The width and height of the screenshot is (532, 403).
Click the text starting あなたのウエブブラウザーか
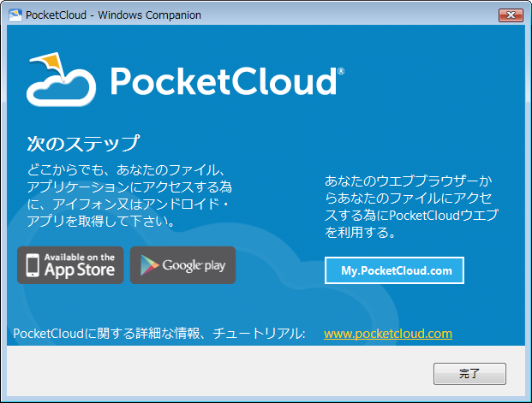[411, 207]
